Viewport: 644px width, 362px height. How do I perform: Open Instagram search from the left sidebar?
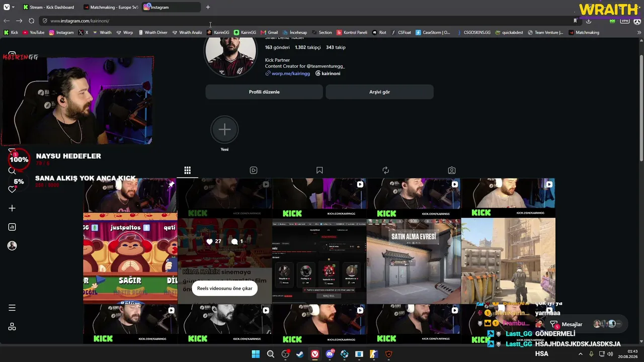(12, 170)
